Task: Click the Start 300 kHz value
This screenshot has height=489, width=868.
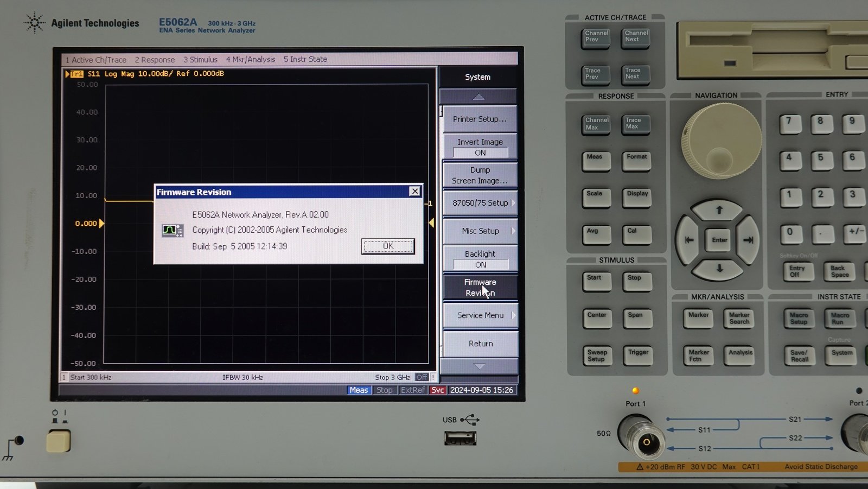Action: pyautogui.click(x=91, y=377)
